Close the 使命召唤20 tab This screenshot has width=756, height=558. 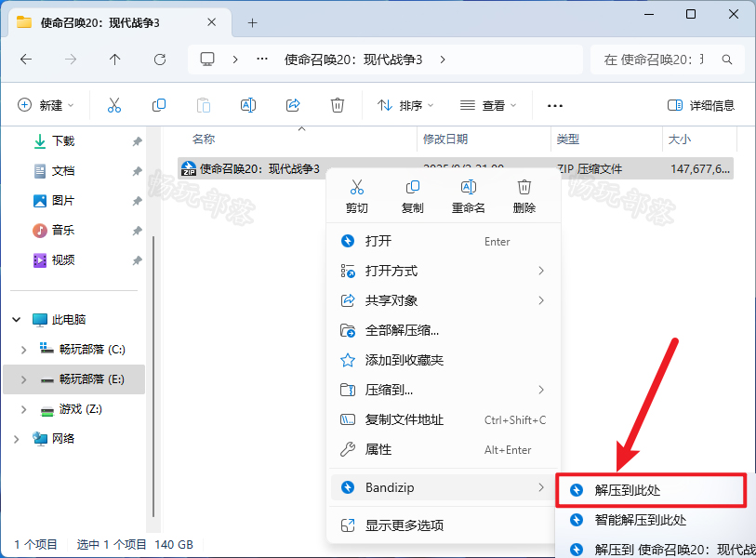tap(211, 22)
